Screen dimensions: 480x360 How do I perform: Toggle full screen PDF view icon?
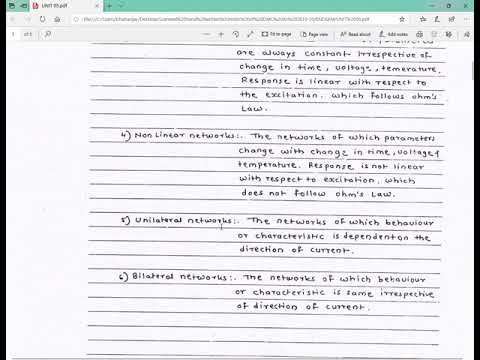pyautogui.click(x=250, y=34)
